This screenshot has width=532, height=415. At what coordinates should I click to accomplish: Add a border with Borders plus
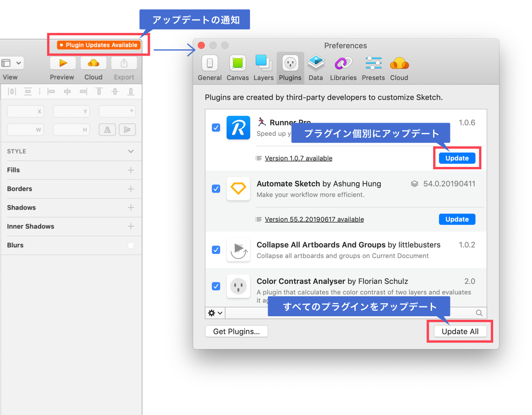click(131, 189)
